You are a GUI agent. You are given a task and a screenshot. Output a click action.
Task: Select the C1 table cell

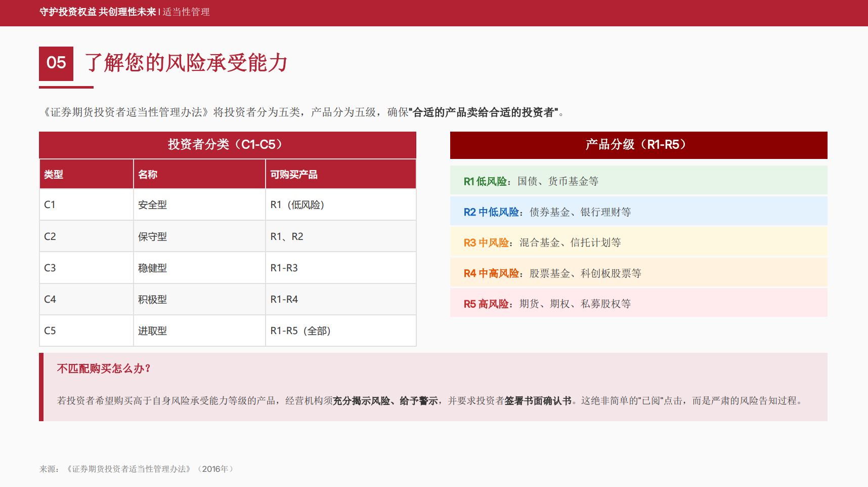[x=86, y=205]
